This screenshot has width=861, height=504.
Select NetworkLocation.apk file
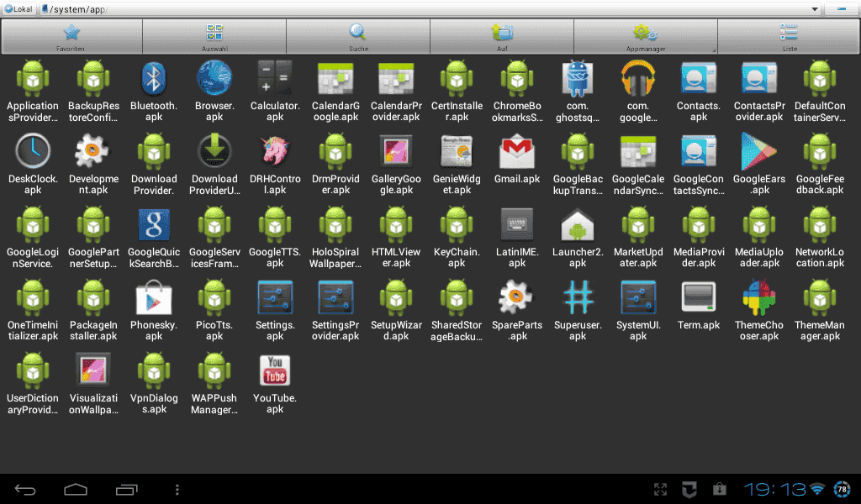tap(820, 224)
